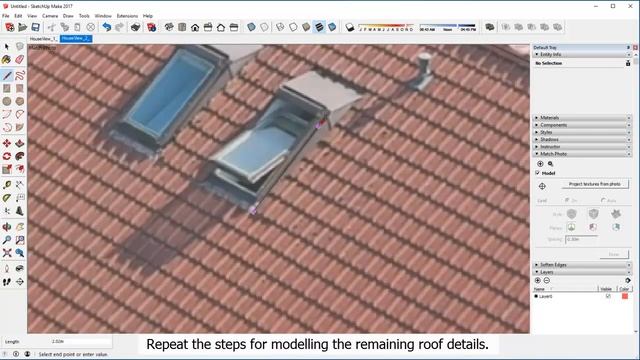Choose the Freehand drawing tool

(x=20, y=75)
